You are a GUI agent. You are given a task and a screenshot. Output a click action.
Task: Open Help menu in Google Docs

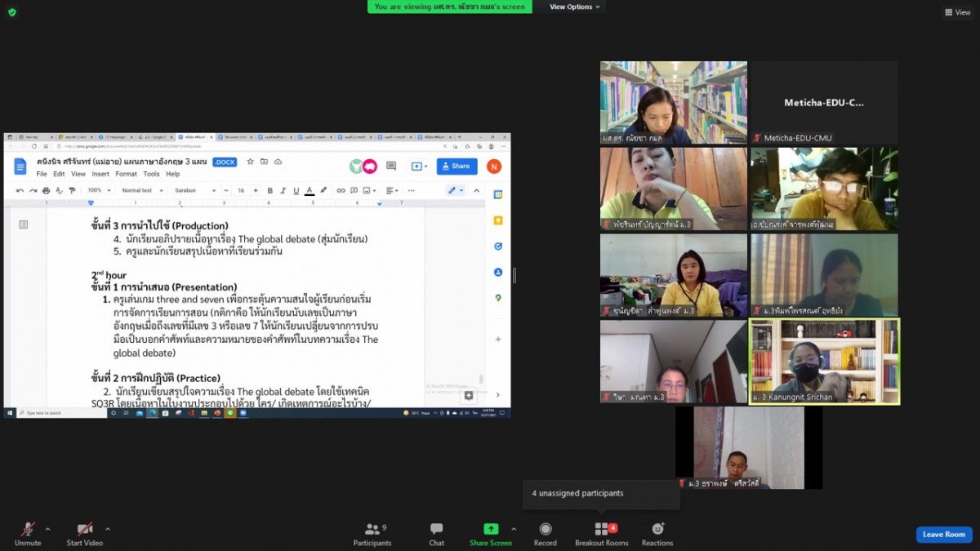[x=173, y=174]
